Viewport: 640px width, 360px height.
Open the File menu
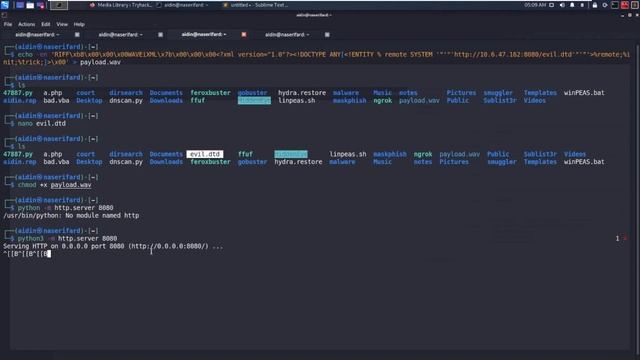click(x=8, y=24)
